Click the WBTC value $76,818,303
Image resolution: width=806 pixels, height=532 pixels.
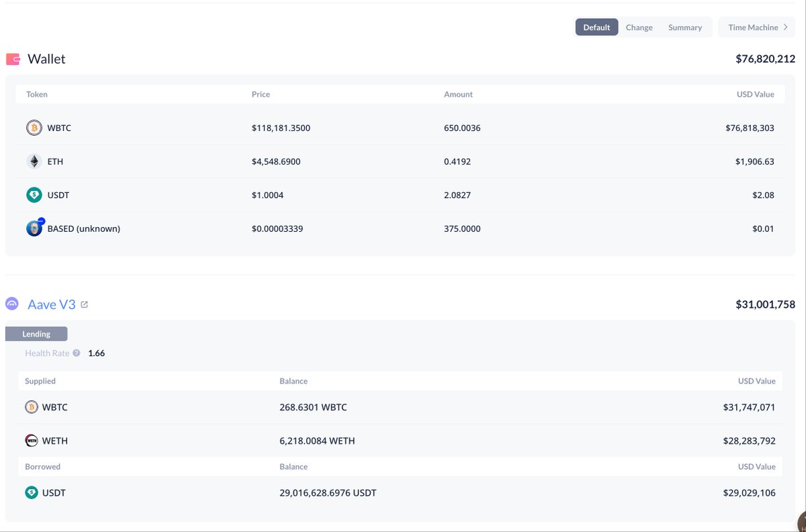pos(750,128)
